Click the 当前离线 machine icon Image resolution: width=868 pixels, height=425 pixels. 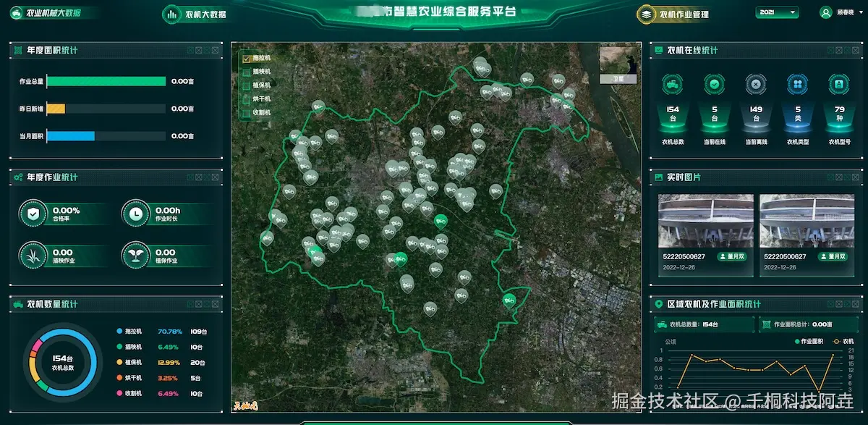[756, 85]
